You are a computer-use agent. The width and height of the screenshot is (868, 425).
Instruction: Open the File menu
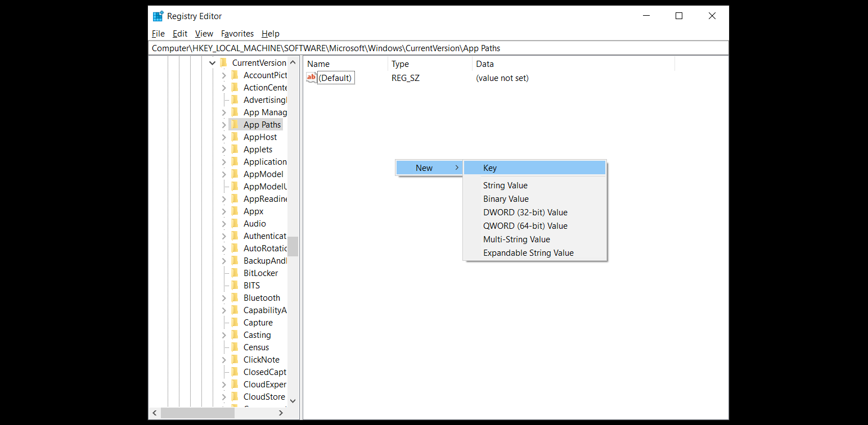(x=158, y=34)
